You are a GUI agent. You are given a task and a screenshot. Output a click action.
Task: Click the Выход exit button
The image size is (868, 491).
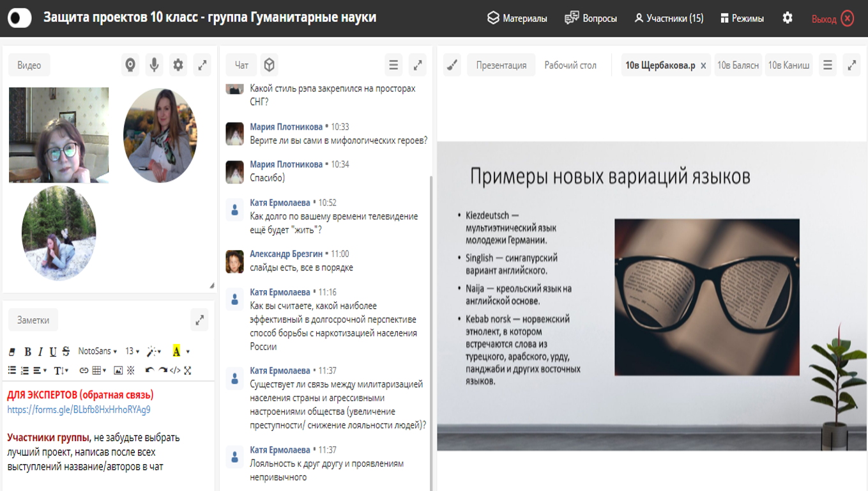(x=832, y=19)
